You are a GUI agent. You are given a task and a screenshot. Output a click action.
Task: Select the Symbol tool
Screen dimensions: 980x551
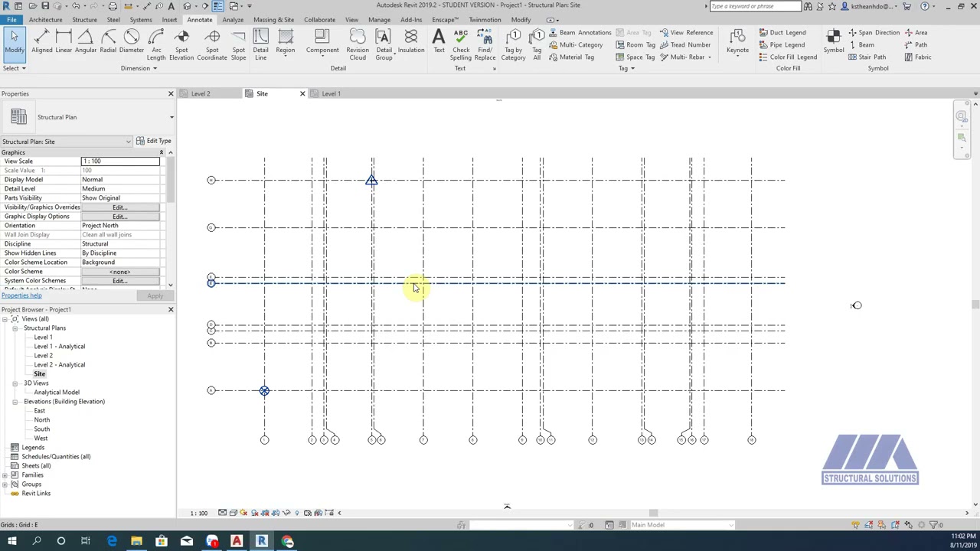pos(834,42)
